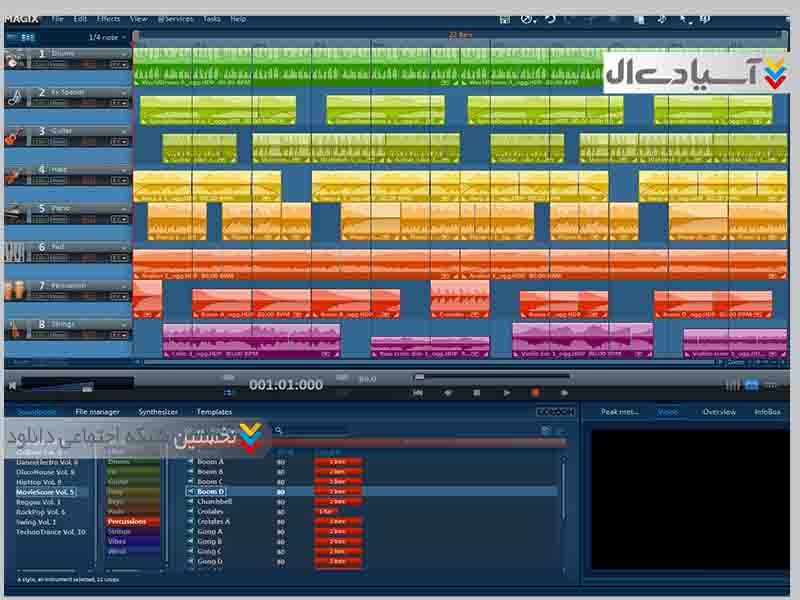This screenshot has height=600, width=800.
Task: Switch to the Synthesizer tab
Action: (x=158, y=412)
